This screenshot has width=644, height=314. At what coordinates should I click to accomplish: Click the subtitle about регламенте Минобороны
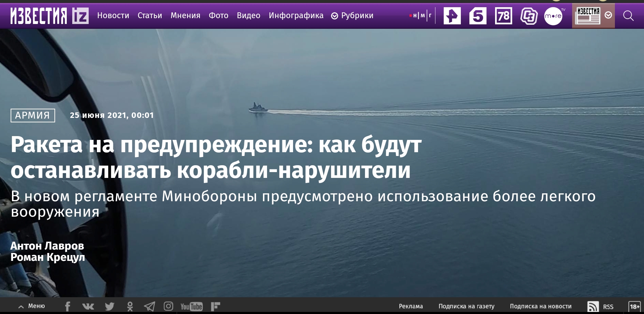pos(303,204)
